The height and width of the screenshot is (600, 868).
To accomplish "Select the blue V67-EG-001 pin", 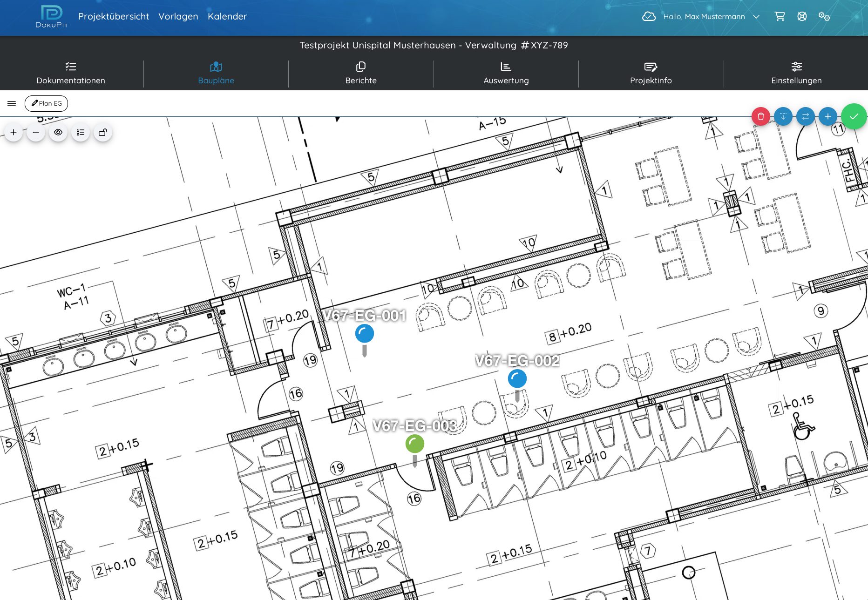I will (365, 334).
